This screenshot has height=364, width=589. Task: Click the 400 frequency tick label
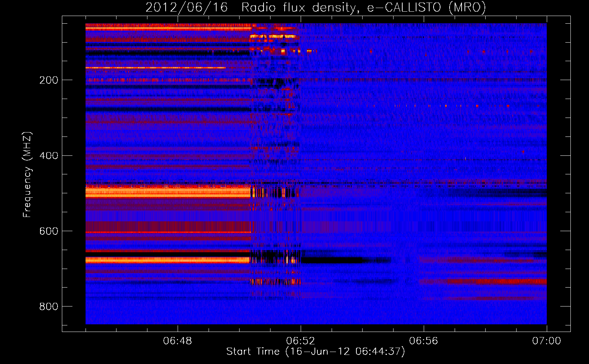pyautogui.click(x=49, y=156)
